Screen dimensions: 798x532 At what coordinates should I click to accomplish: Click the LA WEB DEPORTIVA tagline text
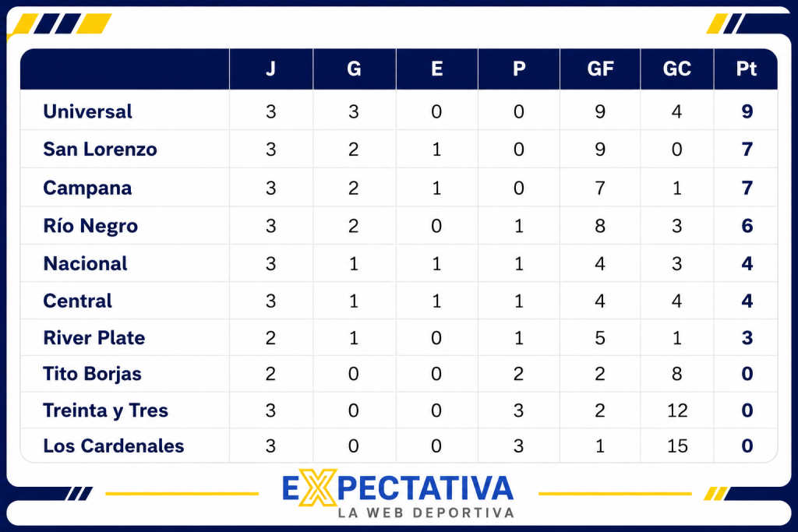(426, 513)
